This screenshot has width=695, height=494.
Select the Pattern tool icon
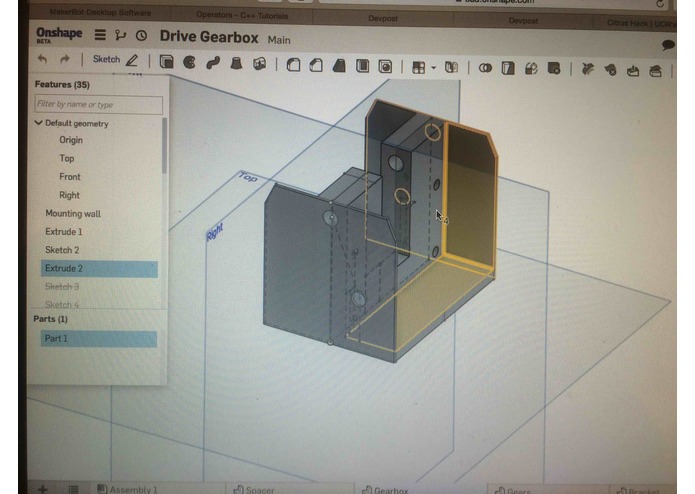(x=418, y=67)
